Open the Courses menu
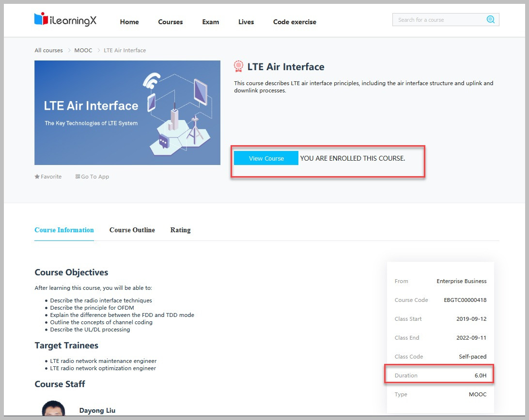 pyautogui.click(x=171, y=22)
